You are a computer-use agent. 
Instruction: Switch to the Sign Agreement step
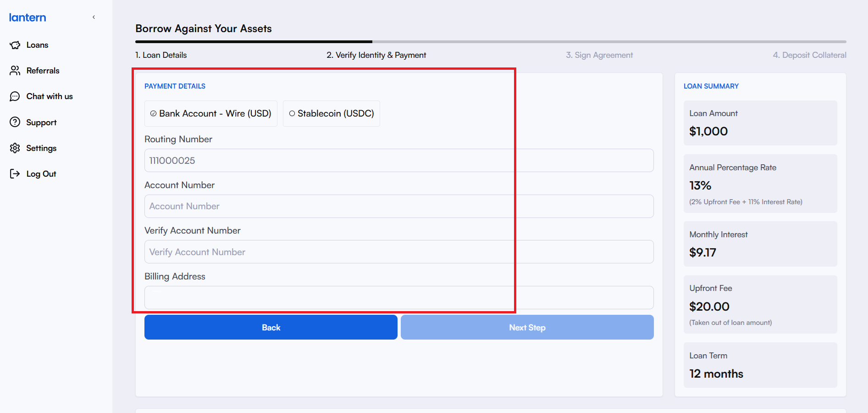pyautogui.click(x=599, y=55)
